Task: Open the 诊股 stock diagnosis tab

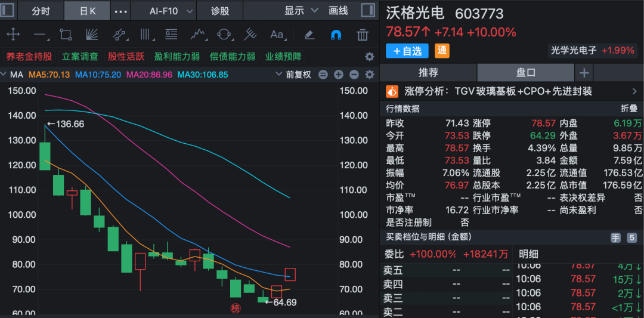Action: coord(219,11)
